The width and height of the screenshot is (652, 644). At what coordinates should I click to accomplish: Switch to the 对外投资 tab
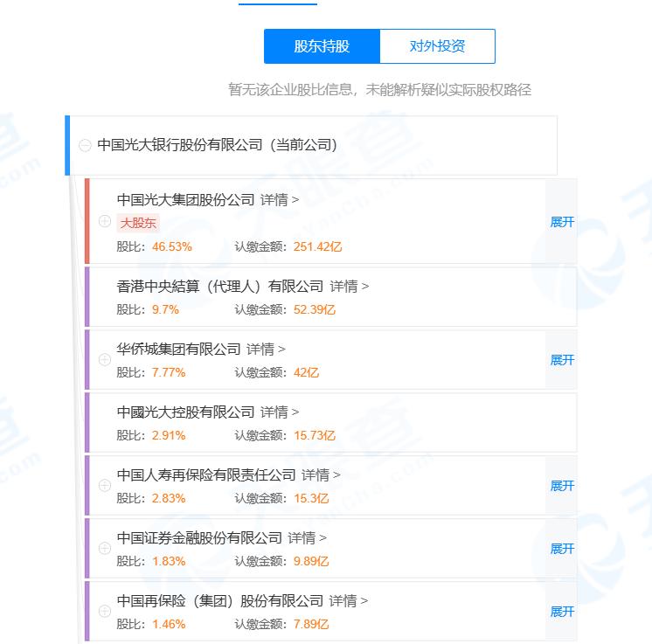(438, 46)
